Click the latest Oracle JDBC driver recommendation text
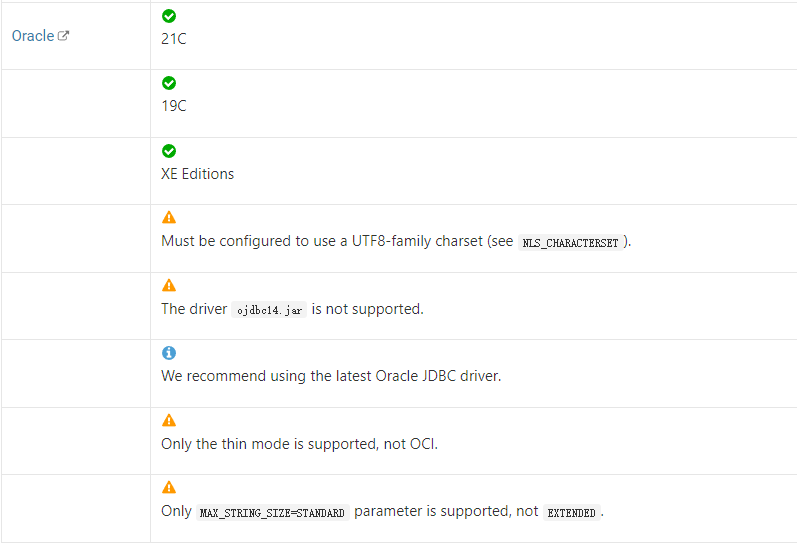797x549 pixels. coord(331,376)
